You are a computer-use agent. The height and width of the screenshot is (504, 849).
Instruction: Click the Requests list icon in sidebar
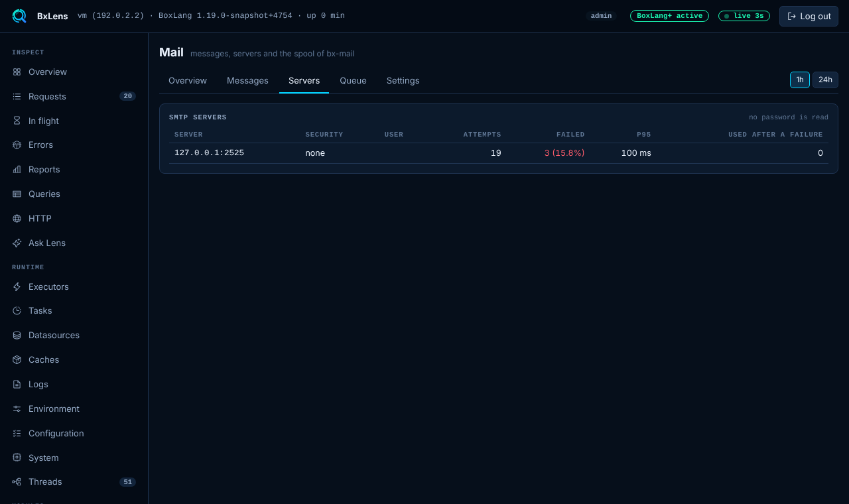[17, 96]
